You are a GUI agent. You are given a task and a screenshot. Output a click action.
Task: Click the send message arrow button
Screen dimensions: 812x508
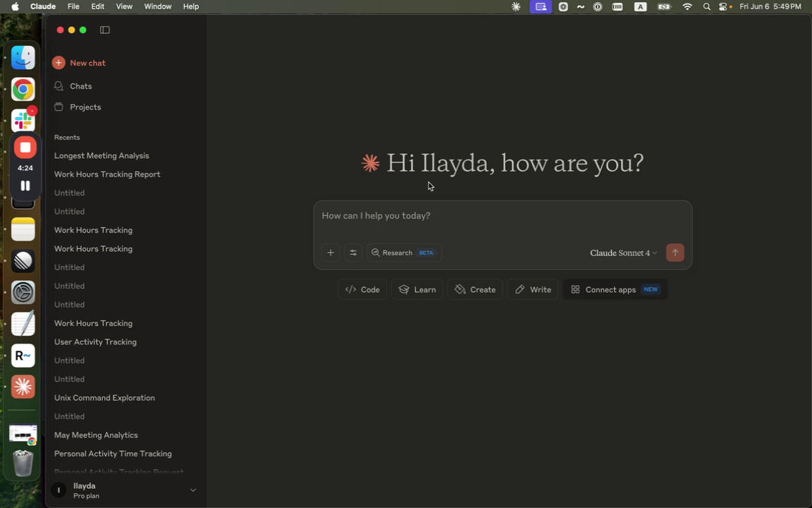coord(675,253)
